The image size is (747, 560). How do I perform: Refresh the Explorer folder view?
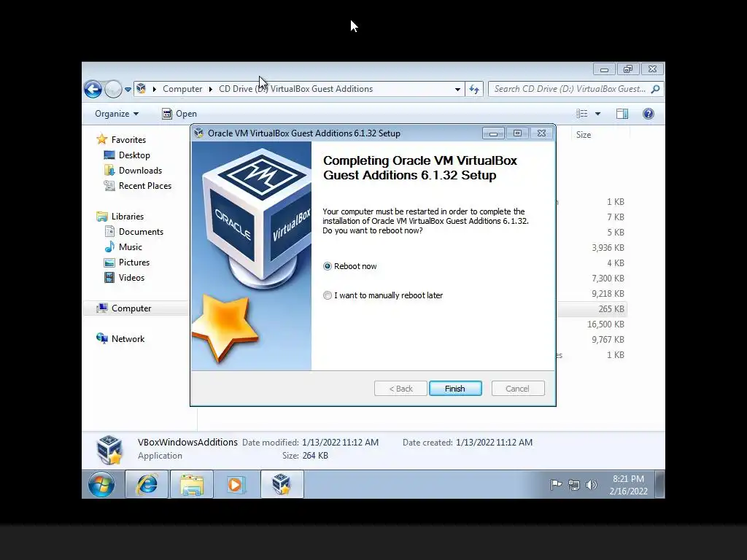(474, 89)
